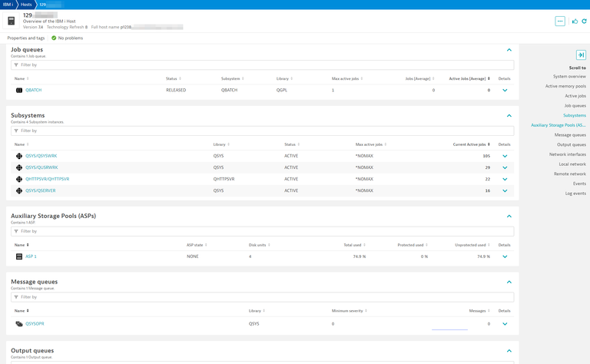Open the QBATCH job queue link
The image size is (590, 364).
point(34,91)
